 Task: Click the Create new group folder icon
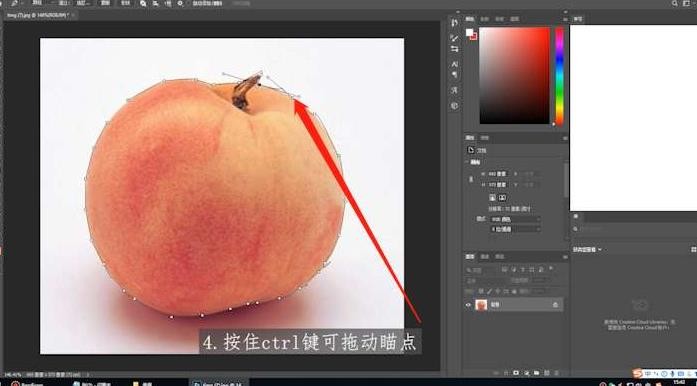coord(537,373)
